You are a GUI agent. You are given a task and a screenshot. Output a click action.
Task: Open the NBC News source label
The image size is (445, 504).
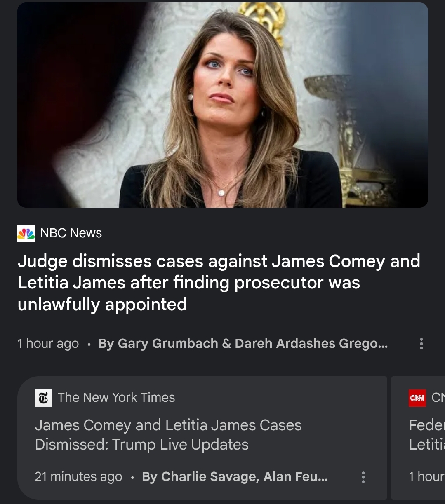point(71,233)
